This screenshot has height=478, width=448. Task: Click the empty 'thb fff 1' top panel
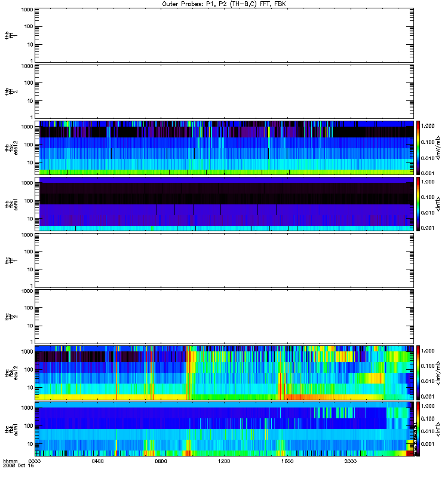pyautogui.click(x=225, y=35)
